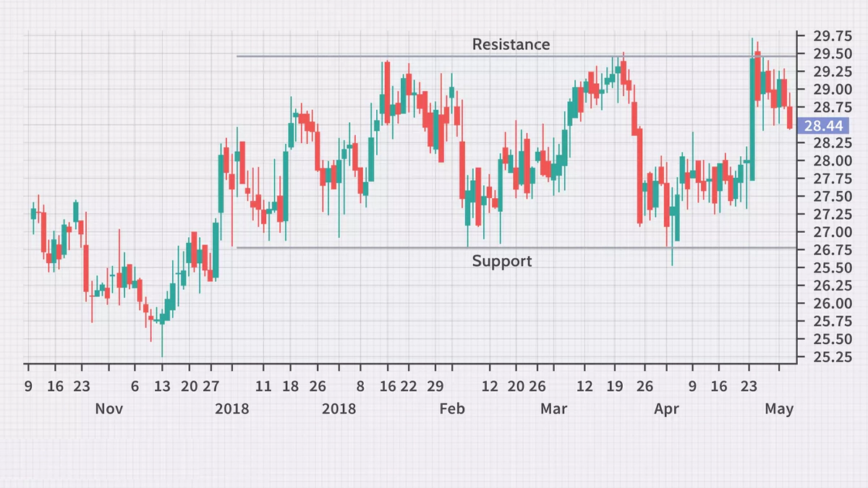
Task: Select the Feb month label
Action: coord(452,408)
